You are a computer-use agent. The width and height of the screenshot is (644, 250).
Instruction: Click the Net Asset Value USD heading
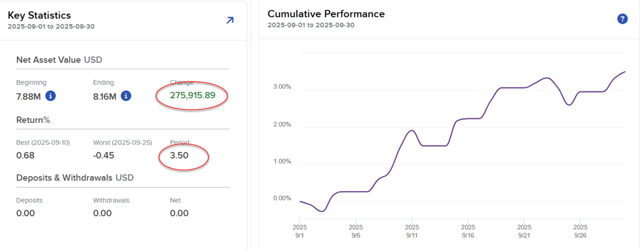[59, 60]
